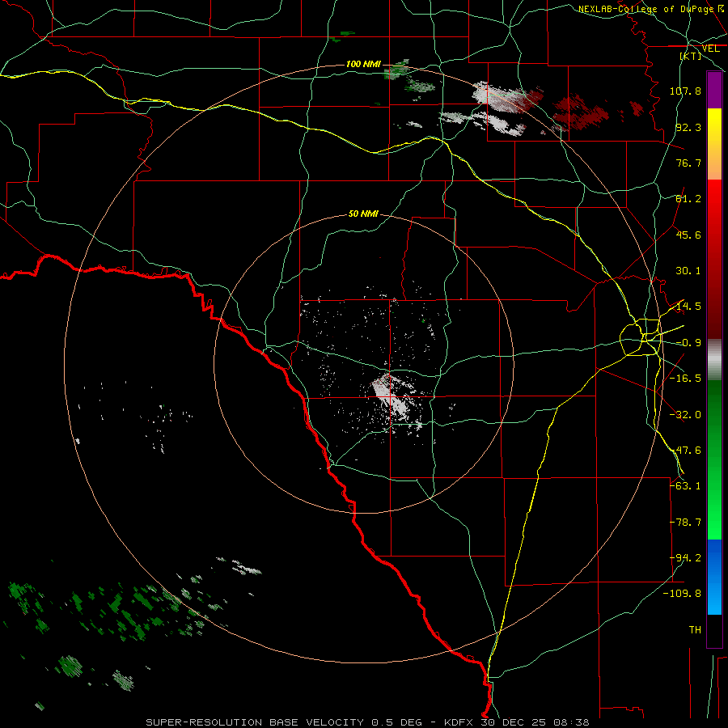
Task: Click the -0.9 value on the velocity scale
Action: [x=688, y=343]
